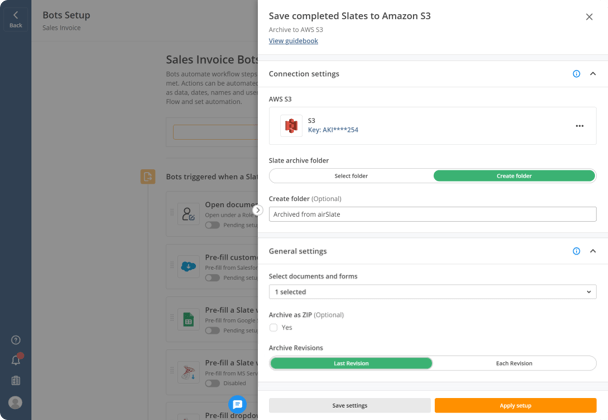This screenshot has width=608, height=420.
Task: Click the MS SQL Server bot icon
Action: (x=188, y=372)
